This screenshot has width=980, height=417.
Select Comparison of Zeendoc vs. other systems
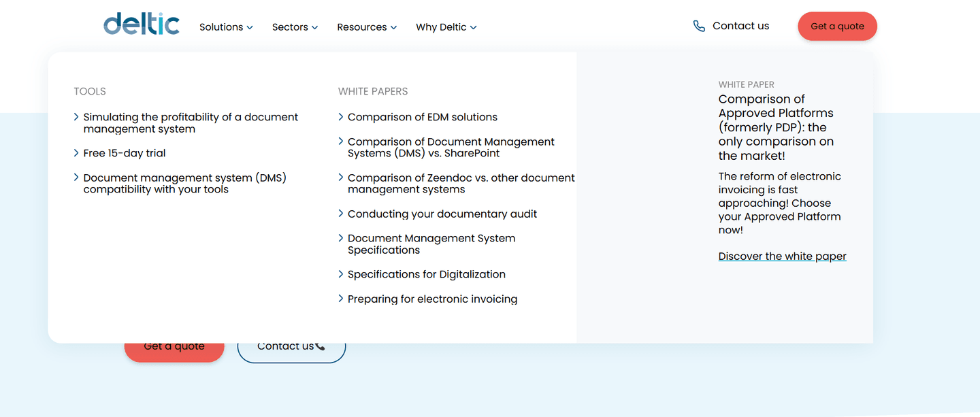pos(461,184)
